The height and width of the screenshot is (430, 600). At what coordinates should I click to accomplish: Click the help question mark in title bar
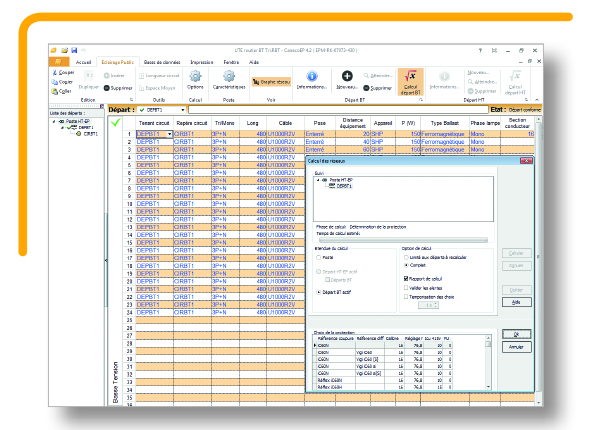click(480, 50)
